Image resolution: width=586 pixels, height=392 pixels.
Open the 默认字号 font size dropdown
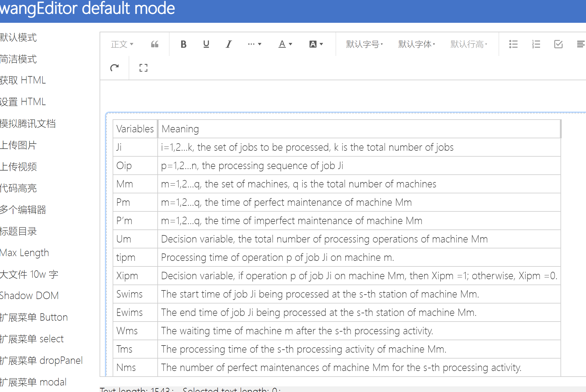pyautogui.click(x=364, y=44)
